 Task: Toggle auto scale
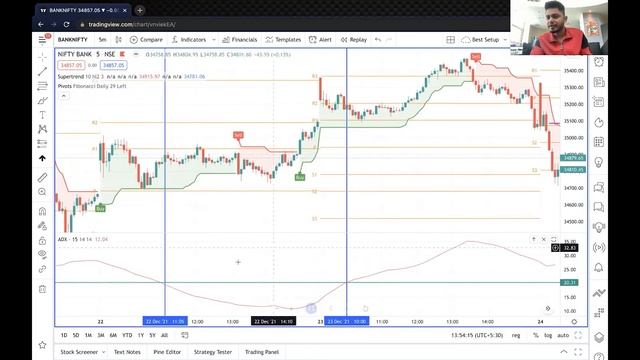(563, 335)
